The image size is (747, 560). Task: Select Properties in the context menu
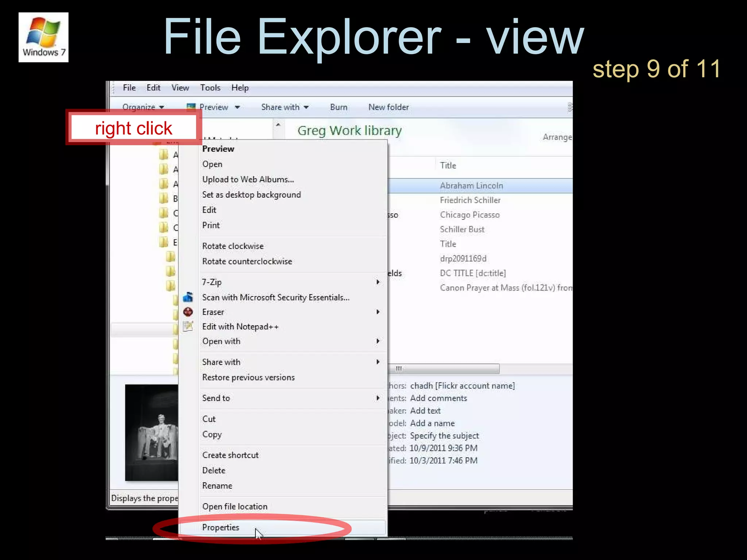point(221,527)
